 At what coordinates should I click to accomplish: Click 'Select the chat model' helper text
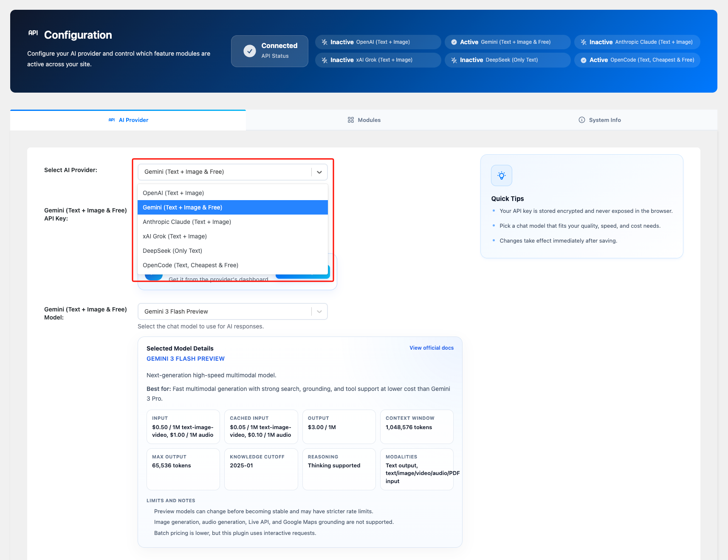click(x=200, y=326)
